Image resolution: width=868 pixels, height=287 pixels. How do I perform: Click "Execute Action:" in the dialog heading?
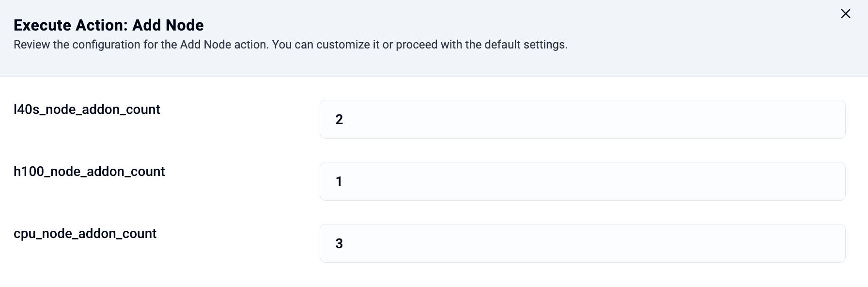(x=71, y=25)
